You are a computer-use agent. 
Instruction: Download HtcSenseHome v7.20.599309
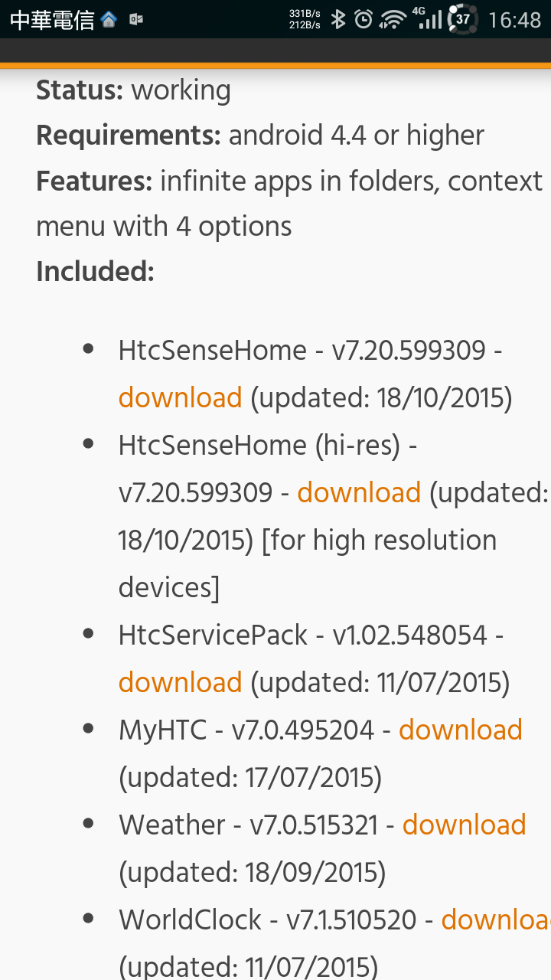point(181,398)
